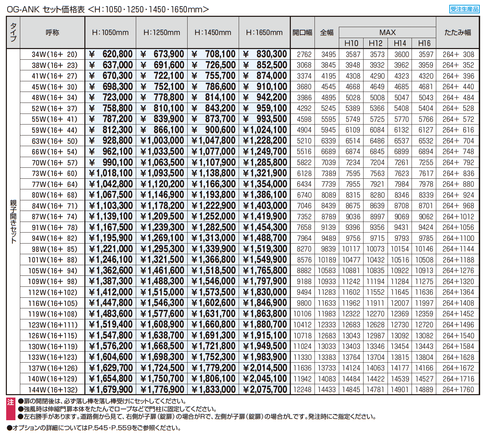
Task: Select MAX H16 value 14889
Action: (424, 390)
